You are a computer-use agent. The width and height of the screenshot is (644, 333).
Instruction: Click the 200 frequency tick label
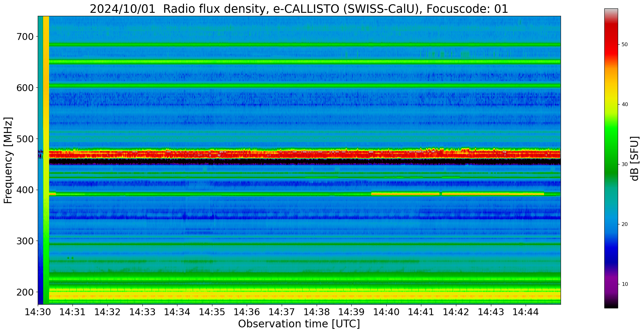pyautogui.click(x=25, y=292)
